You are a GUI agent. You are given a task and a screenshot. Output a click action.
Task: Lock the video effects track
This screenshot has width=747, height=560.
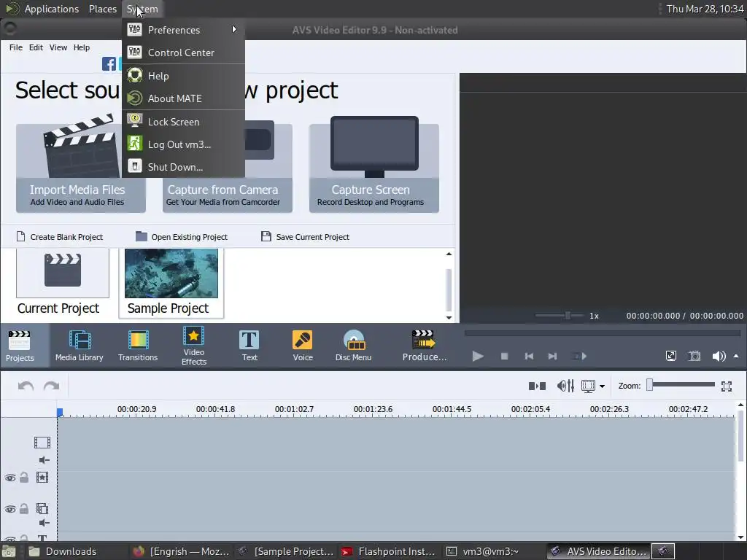click(24, 477)
